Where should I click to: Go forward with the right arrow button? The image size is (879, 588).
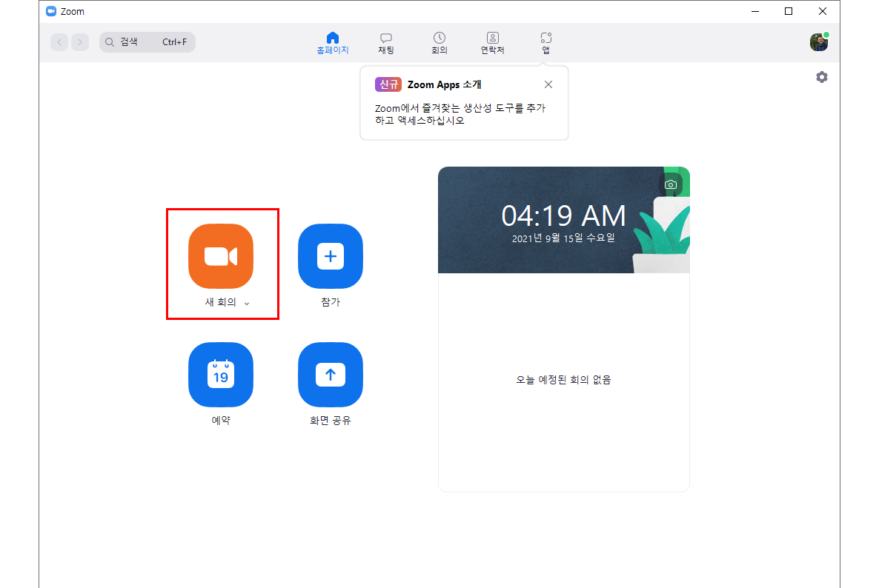(79, 42)
